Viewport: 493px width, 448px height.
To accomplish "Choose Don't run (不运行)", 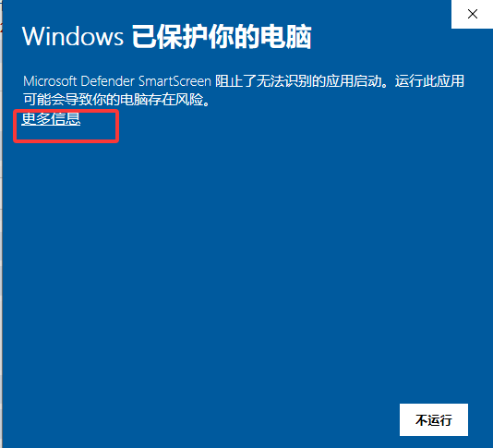I will point(434,419).
